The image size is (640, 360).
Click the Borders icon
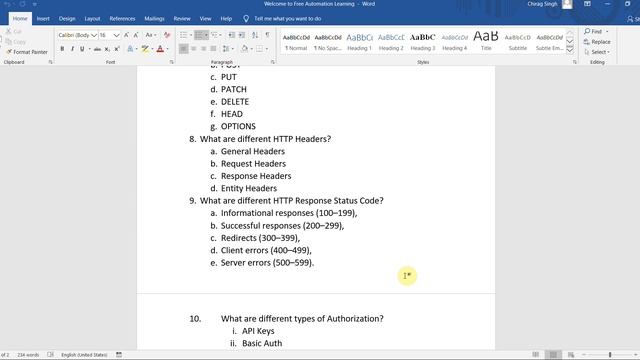point(260,49)
